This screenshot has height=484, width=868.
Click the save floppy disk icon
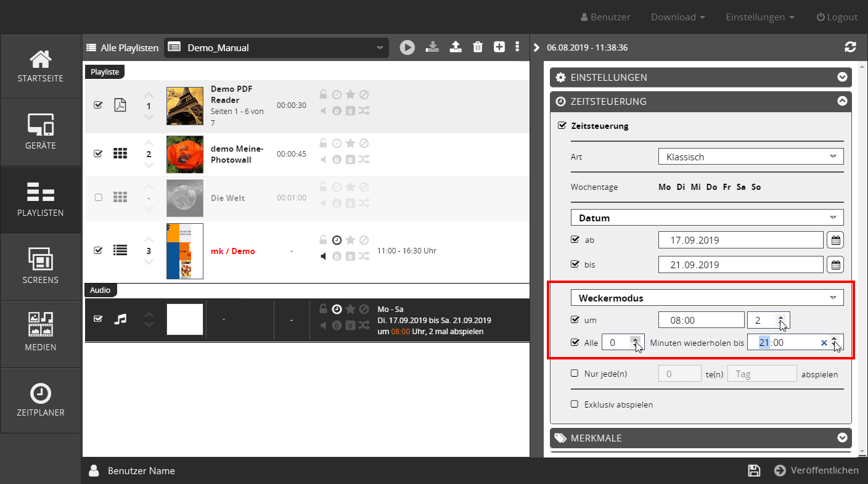pyautogui.click(x=753, y=470)
